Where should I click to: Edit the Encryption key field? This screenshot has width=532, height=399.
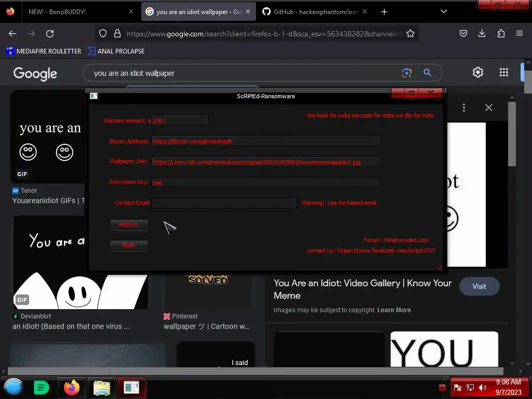pyautogui.click(x=265, y=182)
